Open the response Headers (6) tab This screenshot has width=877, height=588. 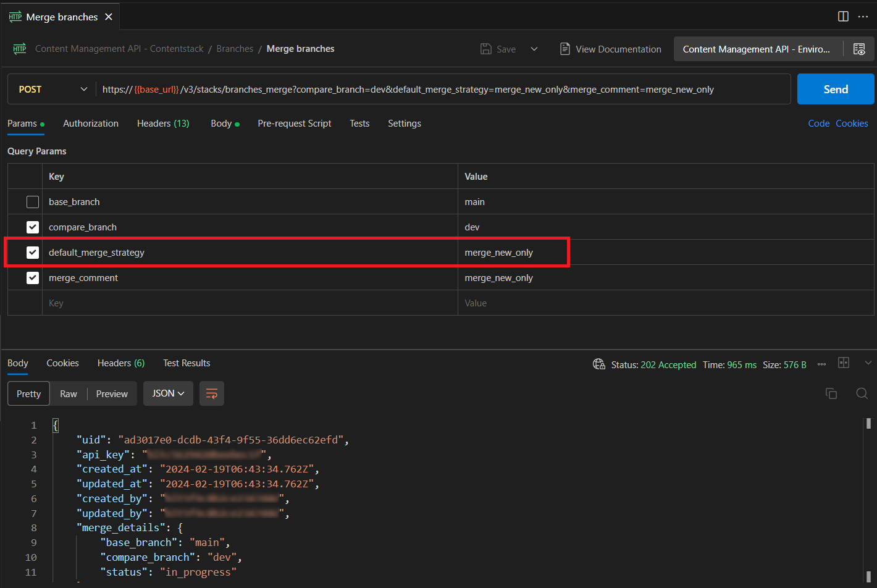click(x=121, y=363)
